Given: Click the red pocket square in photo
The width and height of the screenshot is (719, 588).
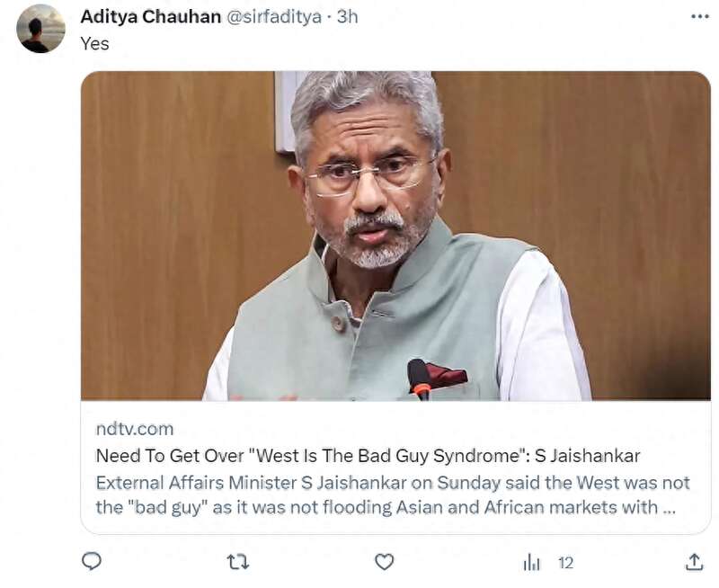Looking at the screenshot, I should pos(445,375).
